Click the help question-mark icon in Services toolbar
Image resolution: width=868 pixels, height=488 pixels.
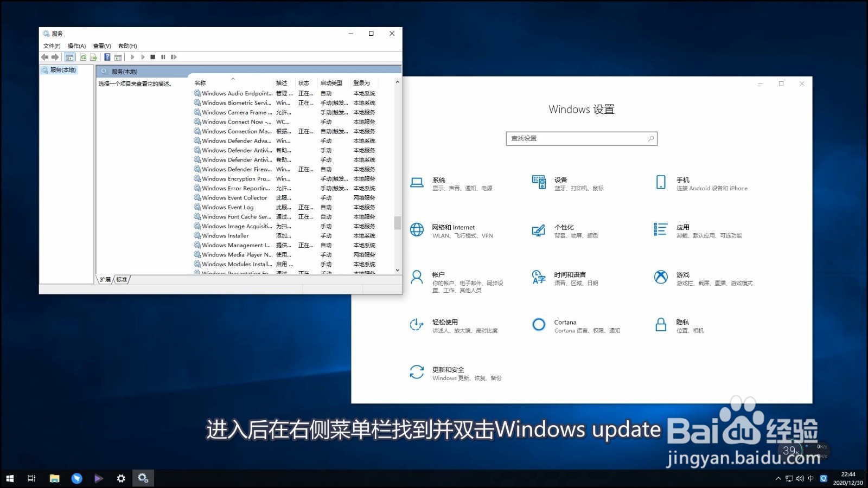pyautogui.click(x=107, y=57)
